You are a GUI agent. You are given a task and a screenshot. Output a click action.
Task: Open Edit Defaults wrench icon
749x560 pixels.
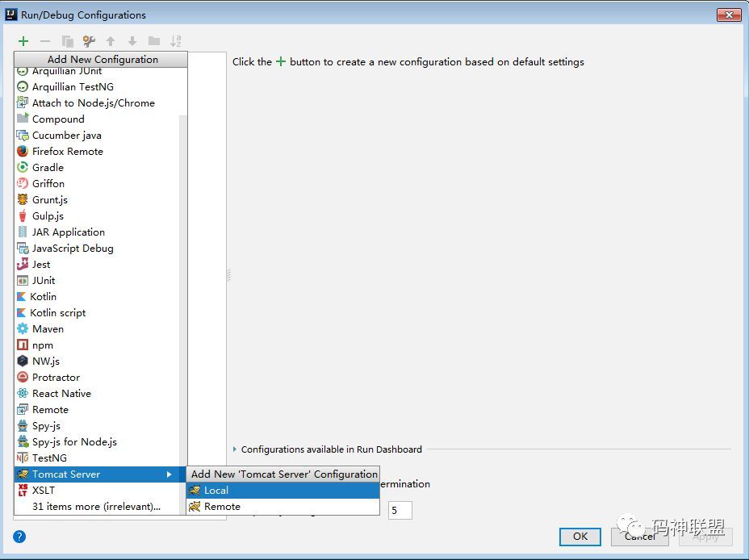(89, 41)
